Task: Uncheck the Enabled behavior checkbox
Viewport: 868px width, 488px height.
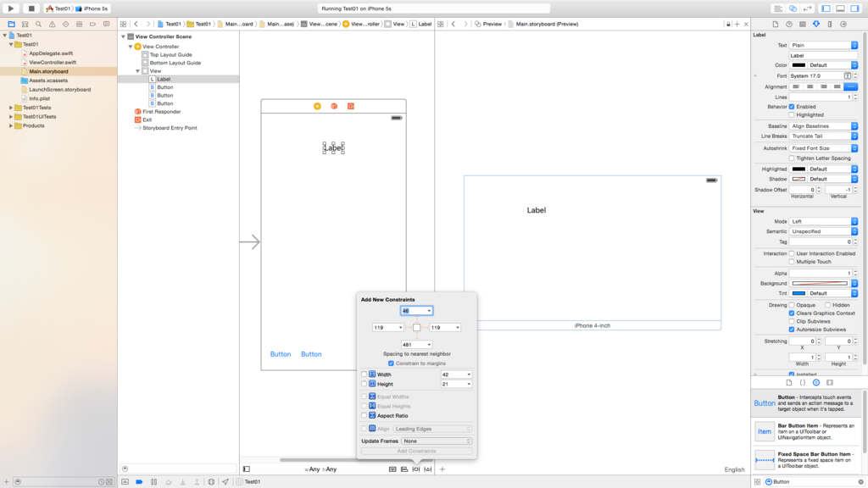Action: pos(792,106)
